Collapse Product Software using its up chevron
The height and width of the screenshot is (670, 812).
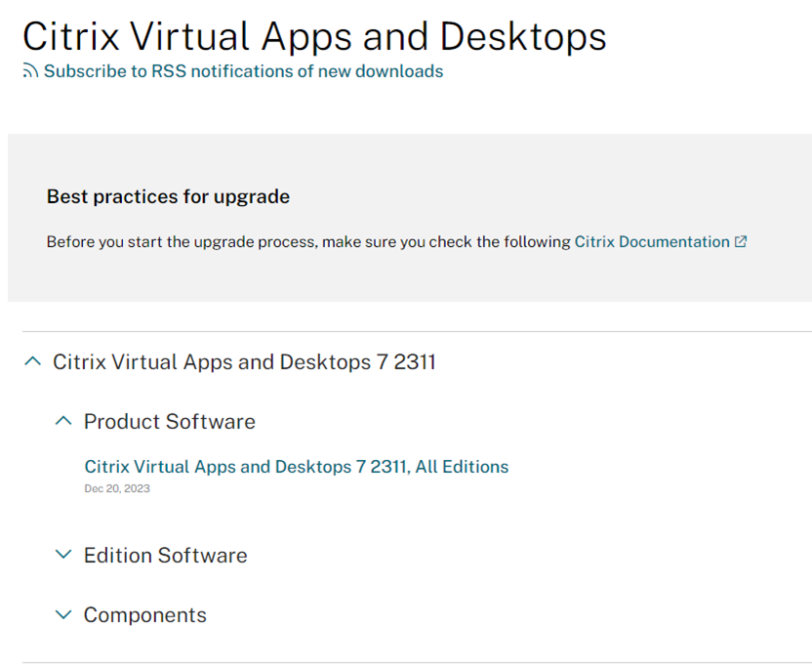tap(63, 421)
